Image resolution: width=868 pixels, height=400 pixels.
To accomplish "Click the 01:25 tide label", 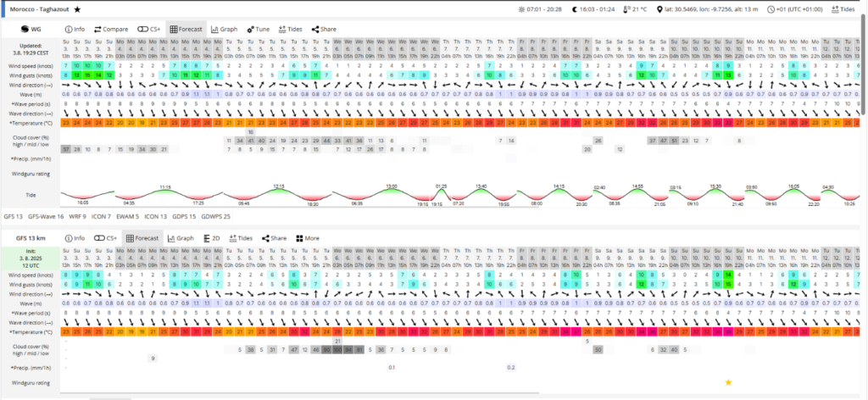I will 441,186.
